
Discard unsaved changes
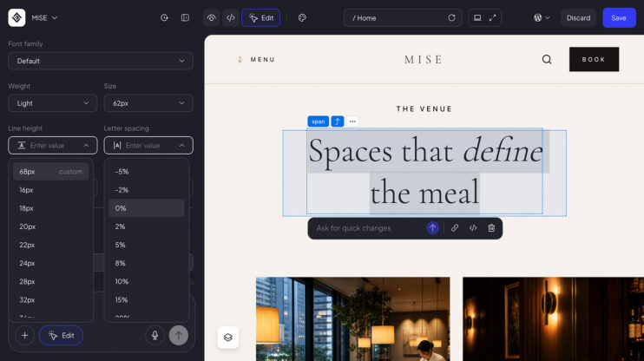(578, 17)
